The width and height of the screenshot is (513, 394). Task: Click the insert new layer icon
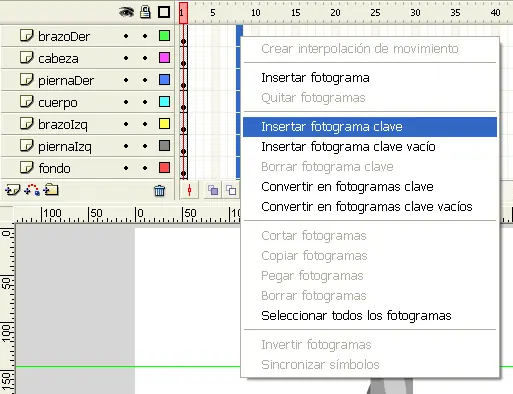click(13, 190)
